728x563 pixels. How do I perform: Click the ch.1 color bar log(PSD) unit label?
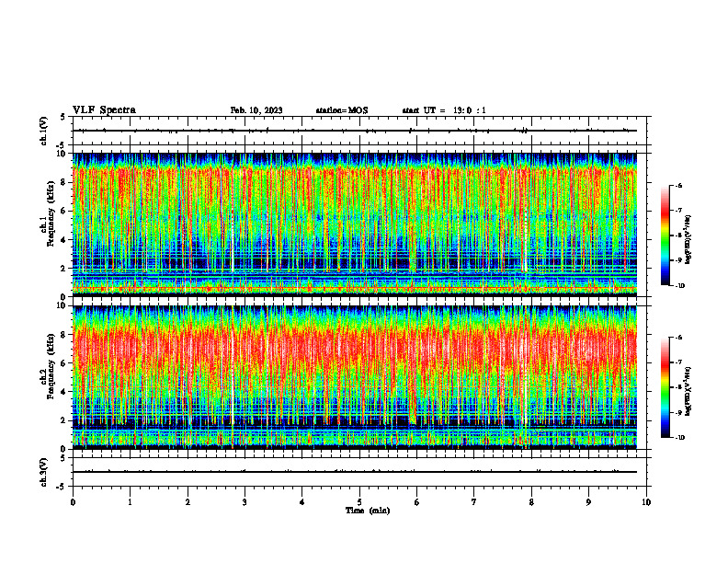point(688,240)
